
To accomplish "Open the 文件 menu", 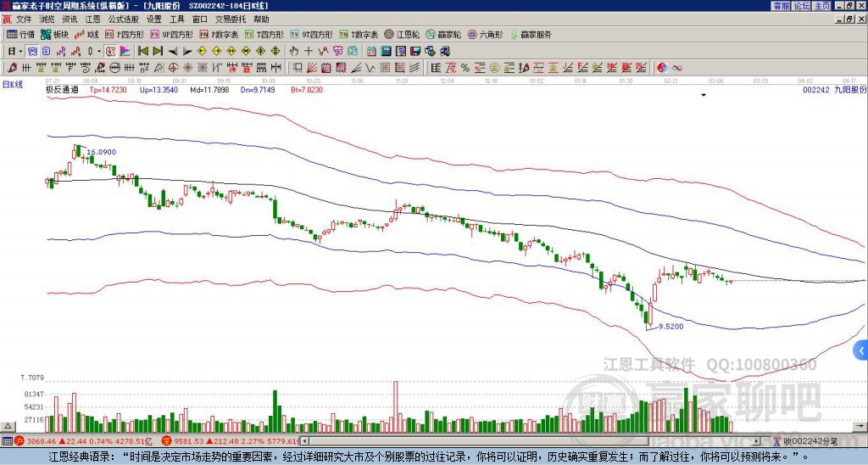I will [23, 20].
